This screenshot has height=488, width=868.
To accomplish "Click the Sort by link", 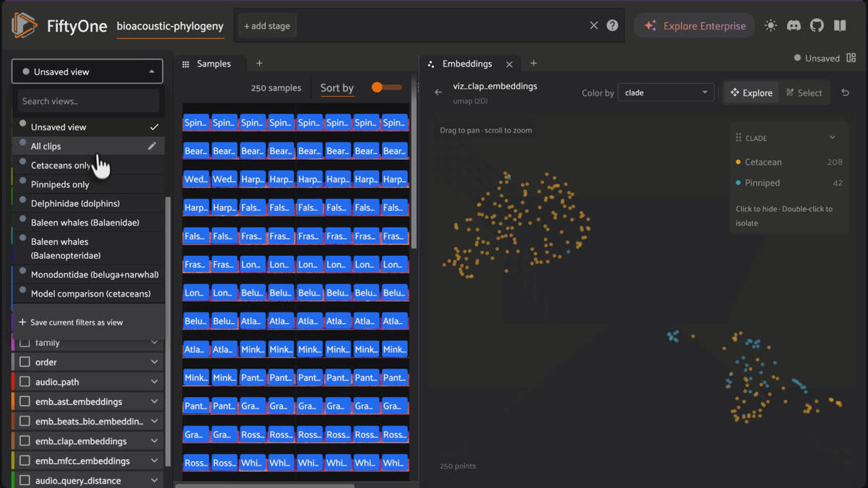I will click(337, 88).
